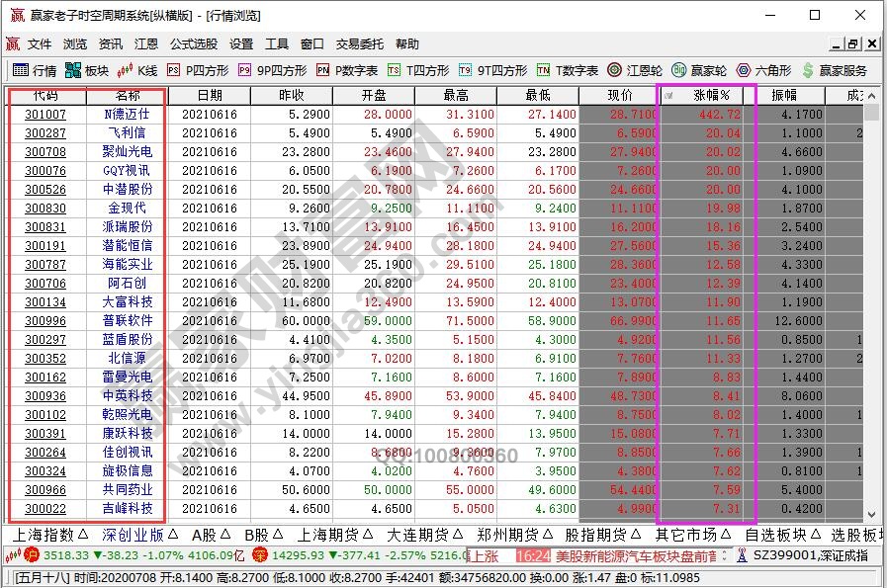887x588 pixels.
Task: Open the 公式选股 menu
Action: (194, 44)
